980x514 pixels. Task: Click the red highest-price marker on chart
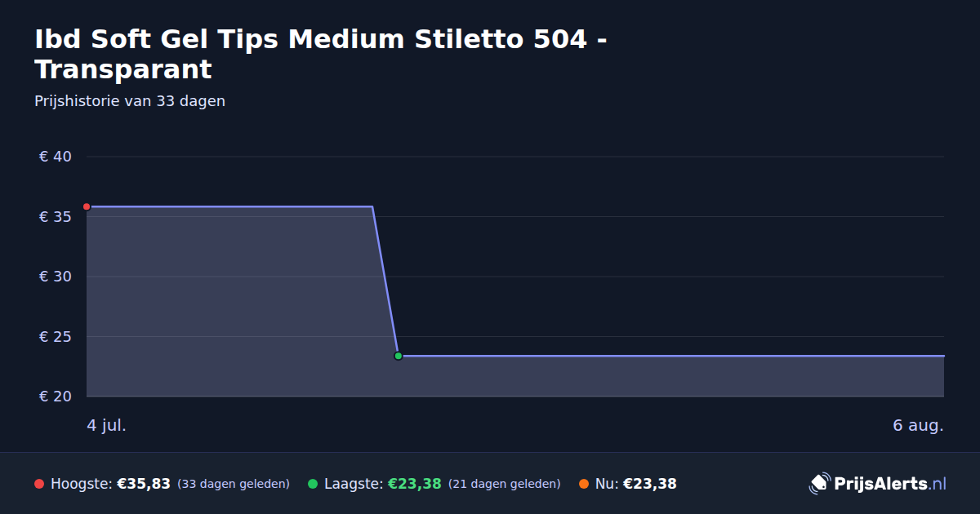(x=87, y=206)
